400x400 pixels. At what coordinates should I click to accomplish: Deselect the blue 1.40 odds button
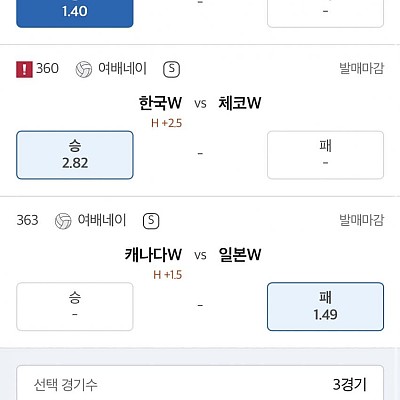click(x=75, y=13)
